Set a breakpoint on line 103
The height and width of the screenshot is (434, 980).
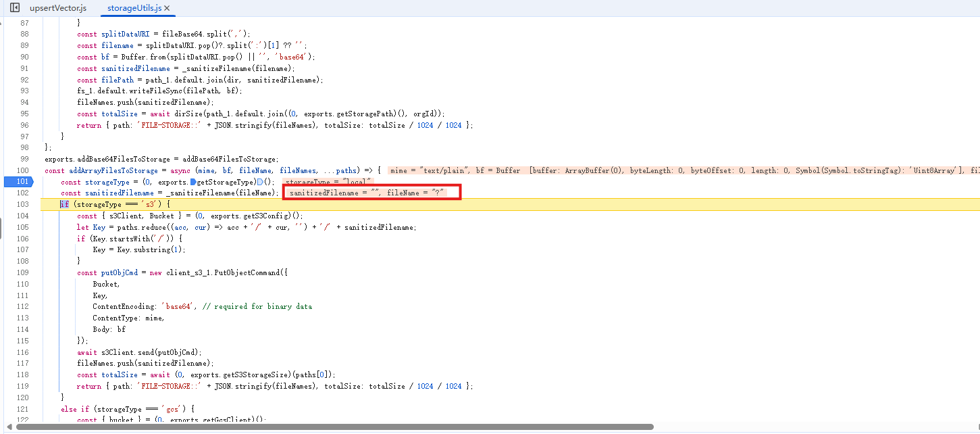tap(24, 204)
